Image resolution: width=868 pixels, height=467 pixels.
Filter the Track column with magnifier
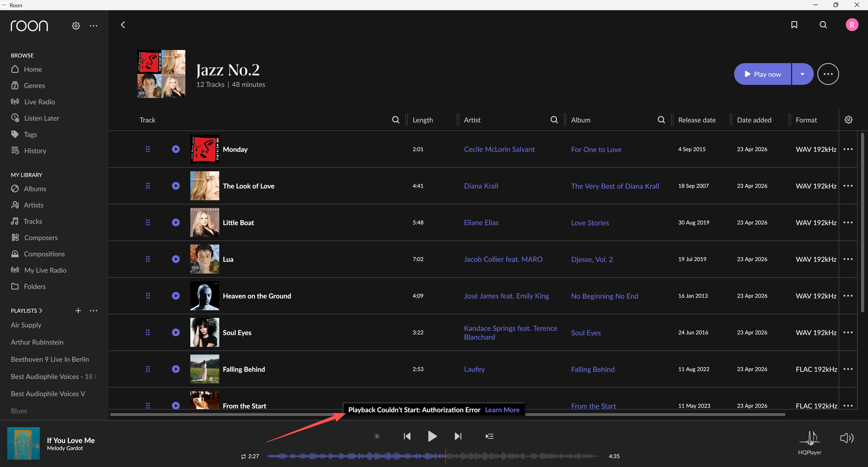pos(396,120)
